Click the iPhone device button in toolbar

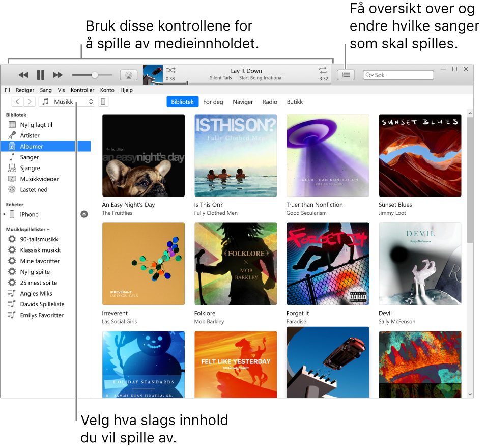coord(103,102)
